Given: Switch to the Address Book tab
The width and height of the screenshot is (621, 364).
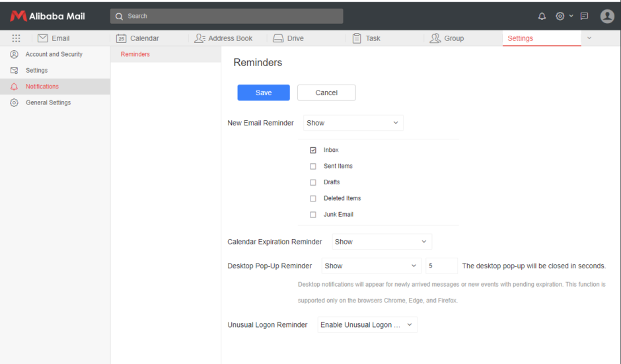Looking at the screenshot, I should [223, 38].
